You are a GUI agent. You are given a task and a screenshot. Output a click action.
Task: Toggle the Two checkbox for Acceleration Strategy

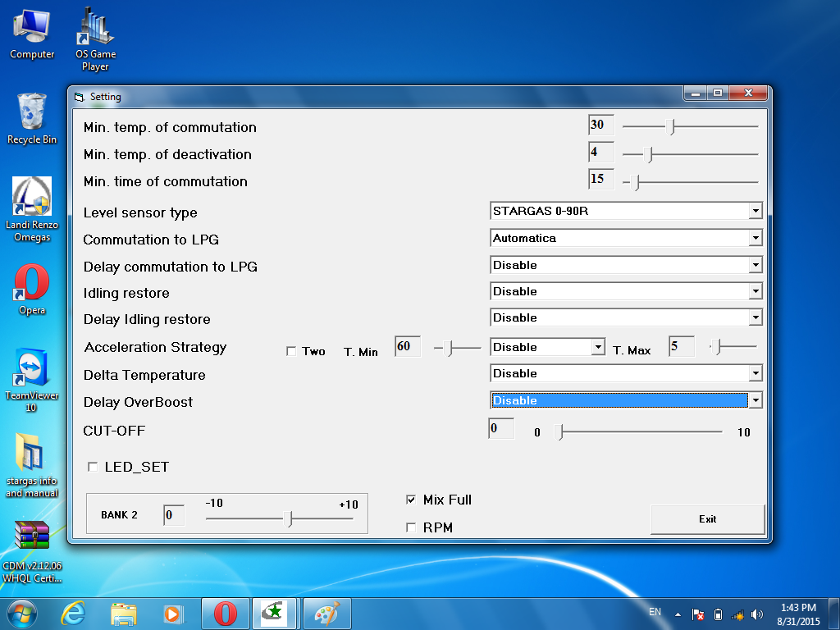click(291, 351)
